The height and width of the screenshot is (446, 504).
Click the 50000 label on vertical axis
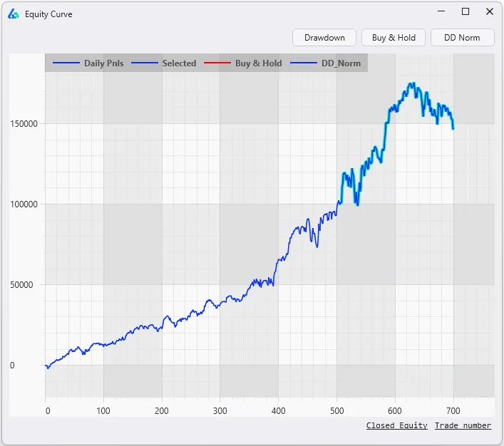coord(24,285)
